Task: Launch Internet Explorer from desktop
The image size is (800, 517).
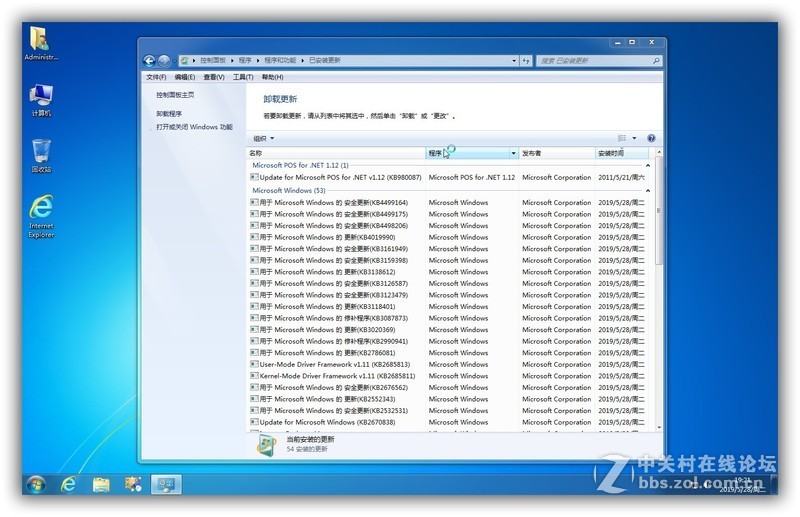Action: [41, 216]
